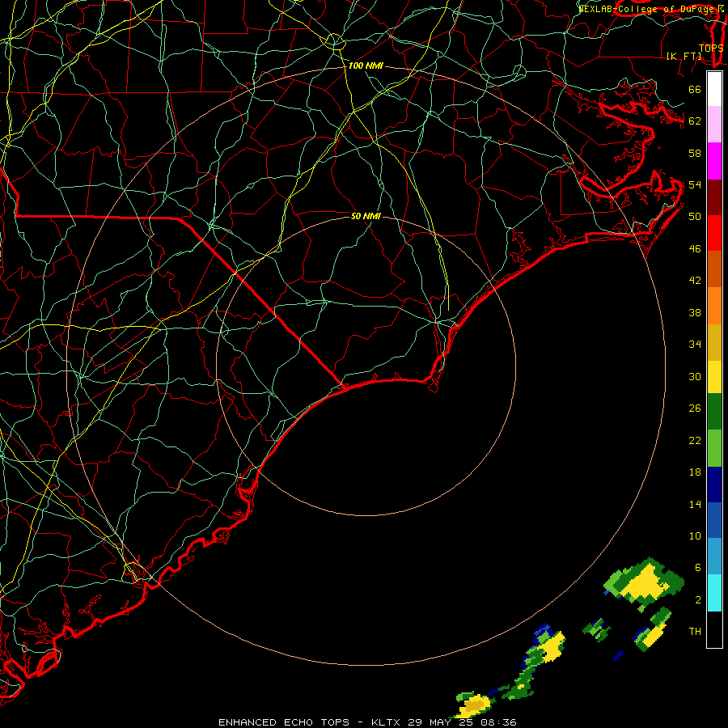
Task: Click the "54" legend value
Action: tap(695, 184)
